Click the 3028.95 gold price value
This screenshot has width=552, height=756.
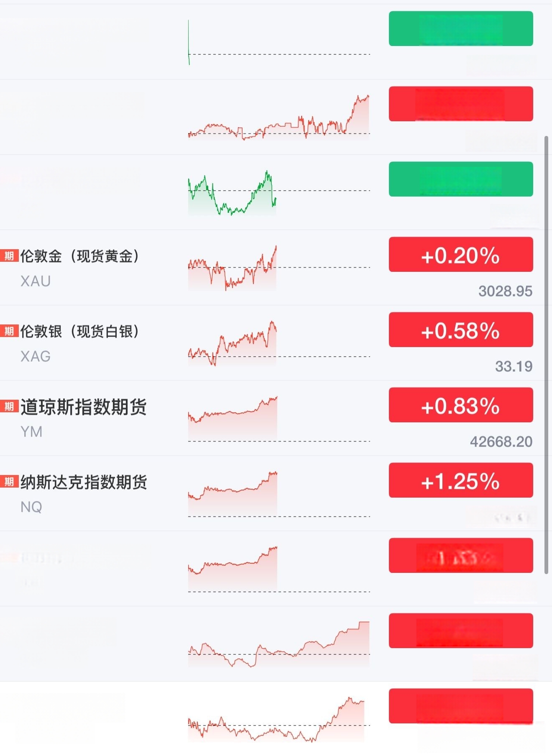pos(505,291)
